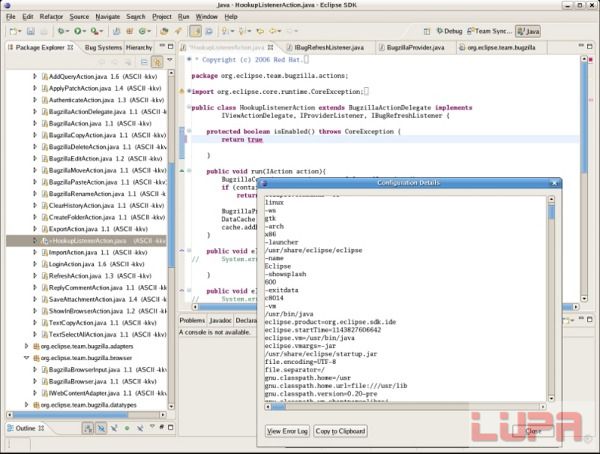The width and height of the screenshot is (600, 454).
Task: Switch to Hierarchy tab
Action: pos(139,47)
